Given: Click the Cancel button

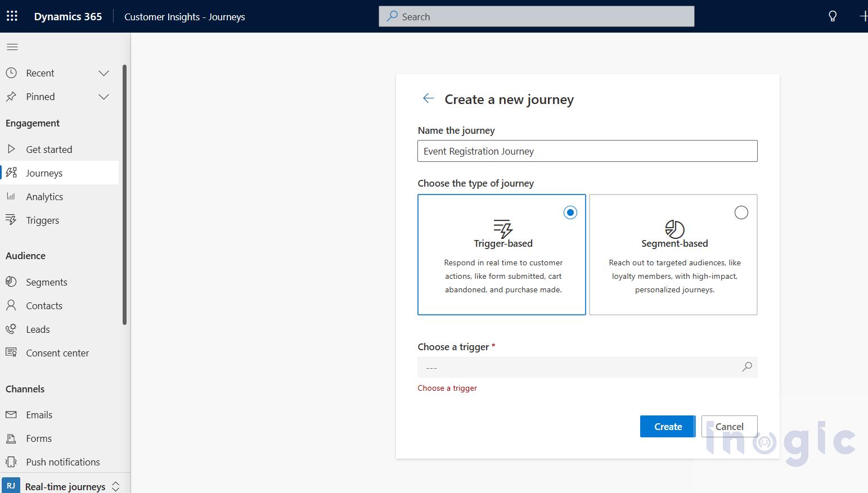Looking at the screenshot, I should click(x=729, y=426).
